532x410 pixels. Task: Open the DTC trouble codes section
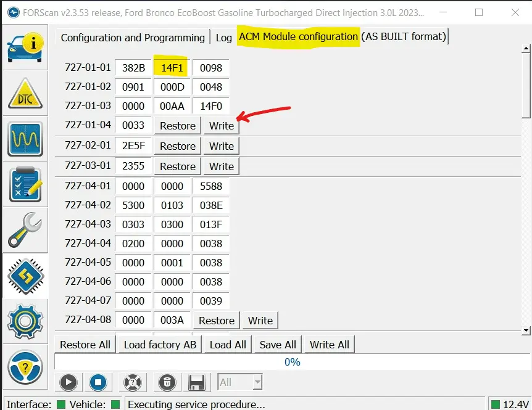(x=25, y=93)
